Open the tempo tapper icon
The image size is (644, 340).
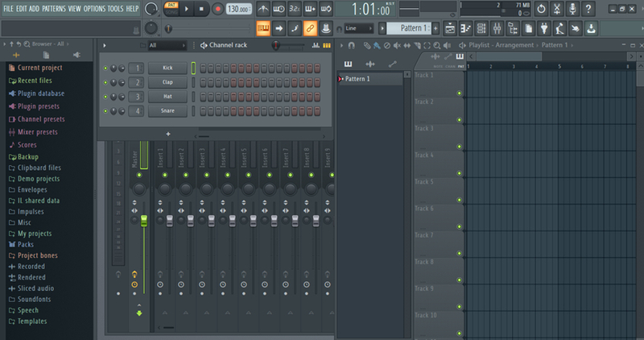[x=559, y=28]
